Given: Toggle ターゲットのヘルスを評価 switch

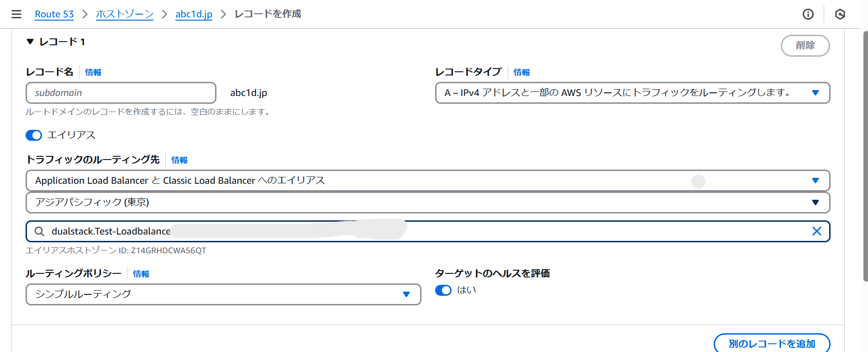Looking at the screenshot, I should tap(443, 290).
